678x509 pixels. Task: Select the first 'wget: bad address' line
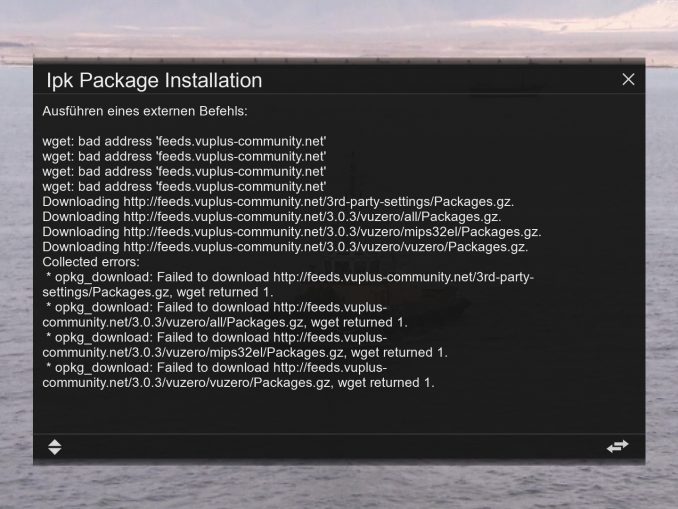184,141
